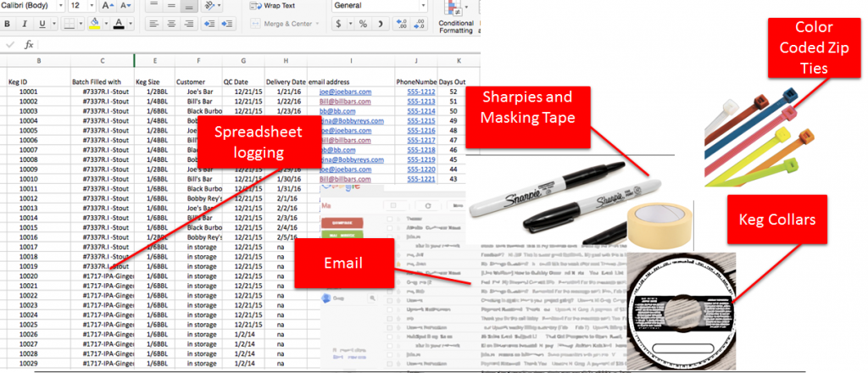Click in the formula bar input field
Viewport: 868px width, 373px height.
[x=260, y=44]
